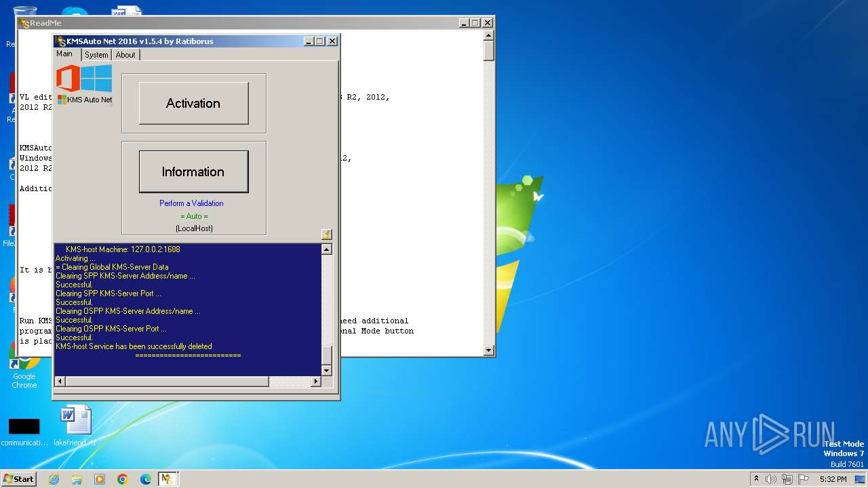Maximize the ReadMe window

(475, 23)
